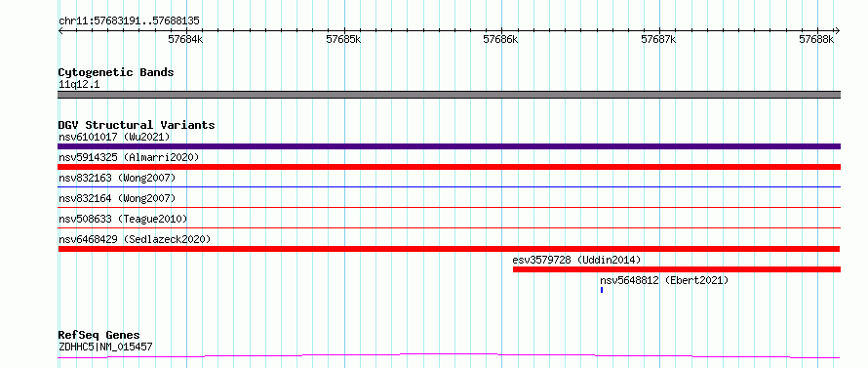Click the right arrowhead of the ruler
This screenshot has height=368, width=868.
837,30
